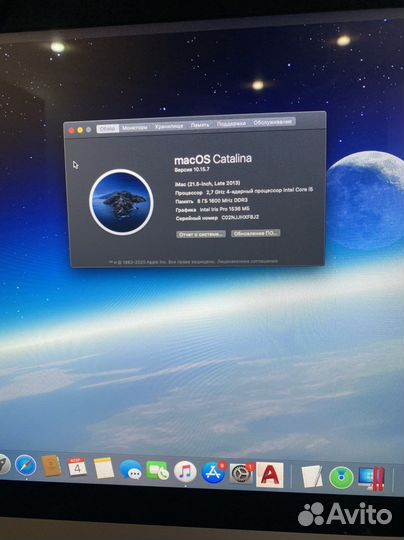Click the Версия 10.15.7 text

point(192,170)
